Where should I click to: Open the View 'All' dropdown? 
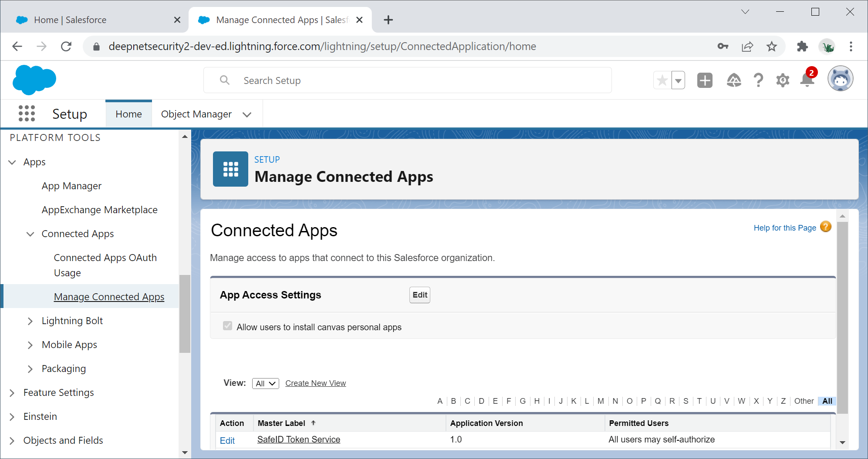coord(265,383)
